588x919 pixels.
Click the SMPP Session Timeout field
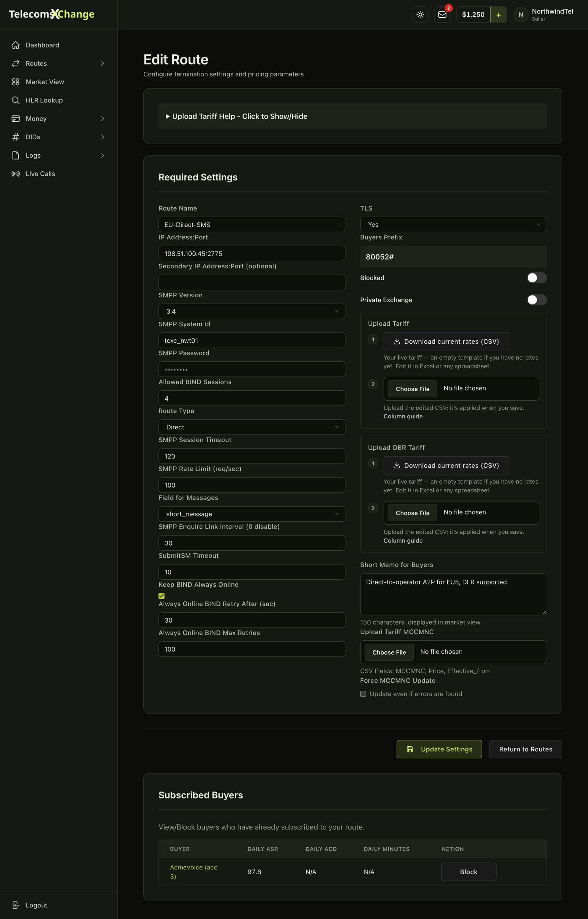click(252, 456)
